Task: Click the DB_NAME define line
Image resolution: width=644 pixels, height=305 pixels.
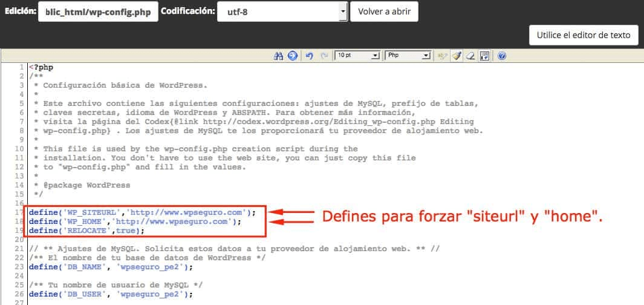Action: click(x=111, y=267)
